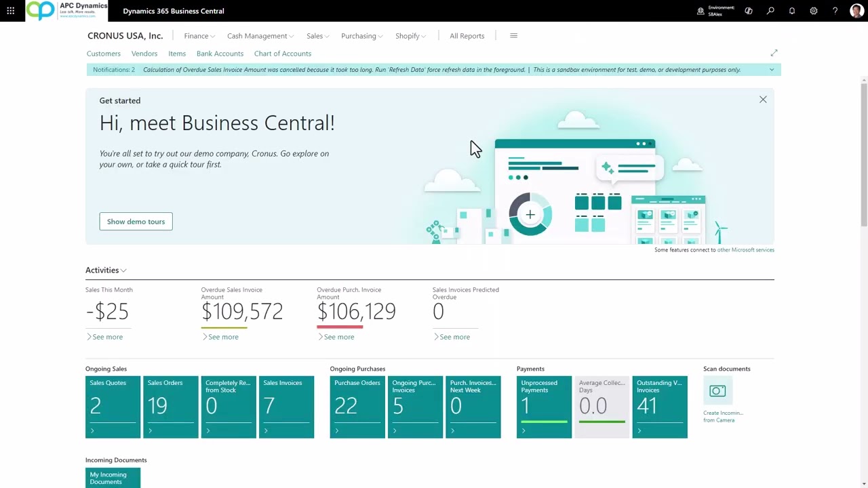Click the $106,129 overdue purchase amount

(x=357, y=312)
